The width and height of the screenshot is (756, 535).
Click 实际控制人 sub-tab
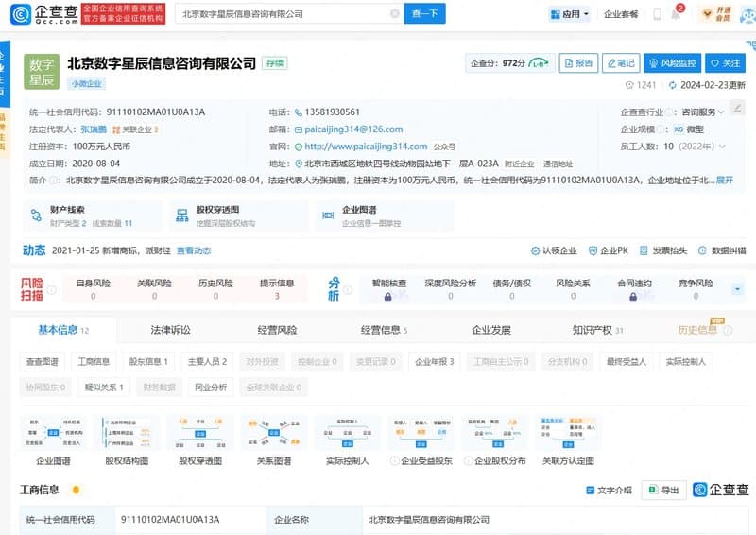686,361
